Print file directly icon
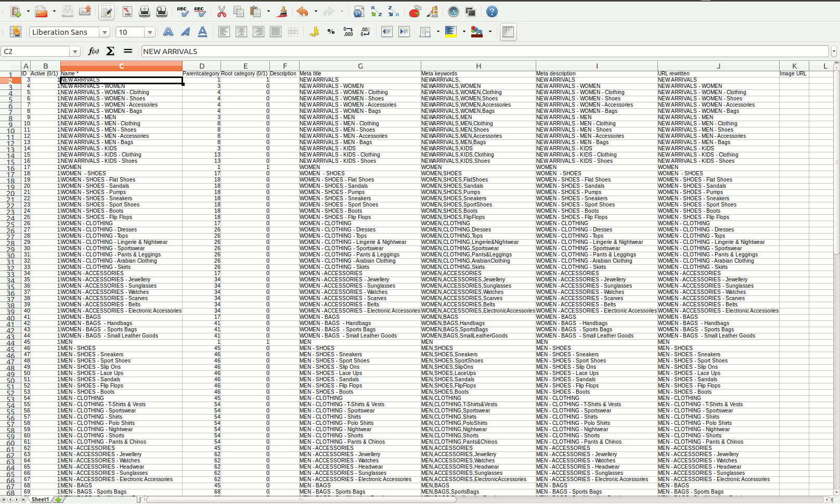The image size is (840, 504). [145, 11]
